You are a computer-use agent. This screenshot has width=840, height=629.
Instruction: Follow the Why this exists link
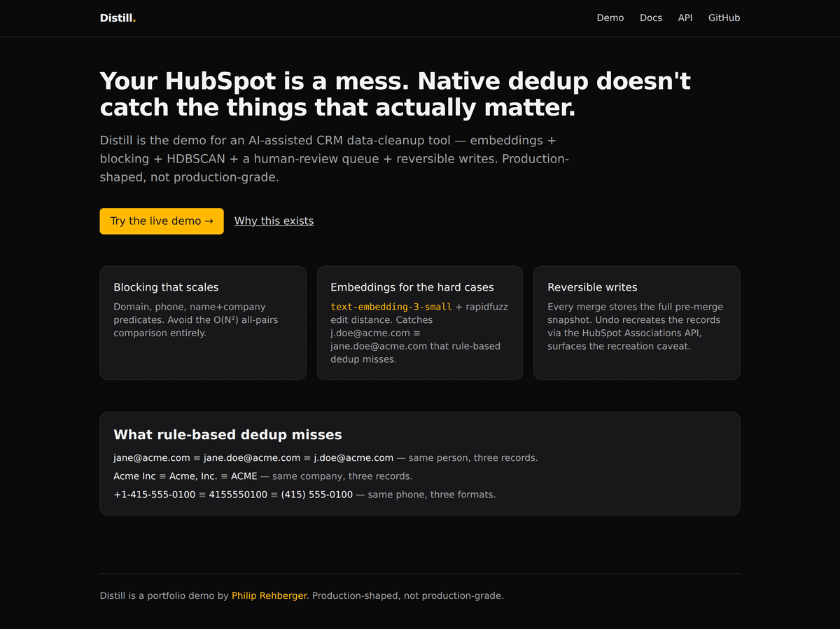point(274,221)
